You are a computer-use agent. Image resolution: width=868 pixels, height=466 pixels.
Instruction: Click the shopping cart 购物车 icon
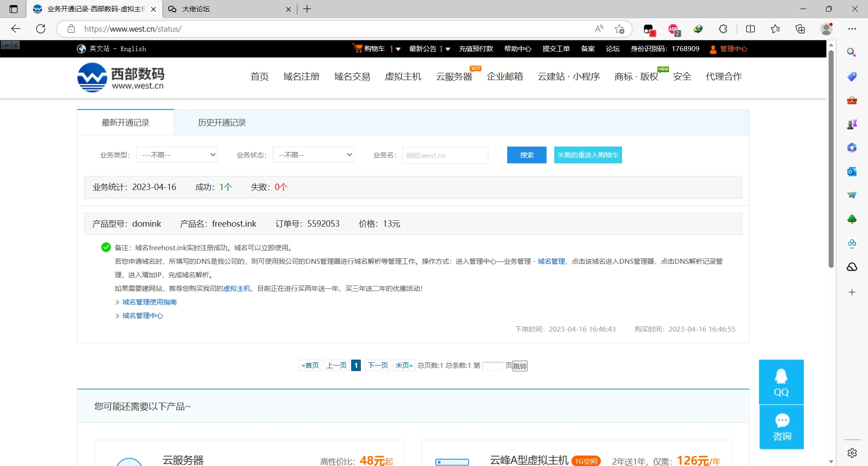[x=358, y=48]
